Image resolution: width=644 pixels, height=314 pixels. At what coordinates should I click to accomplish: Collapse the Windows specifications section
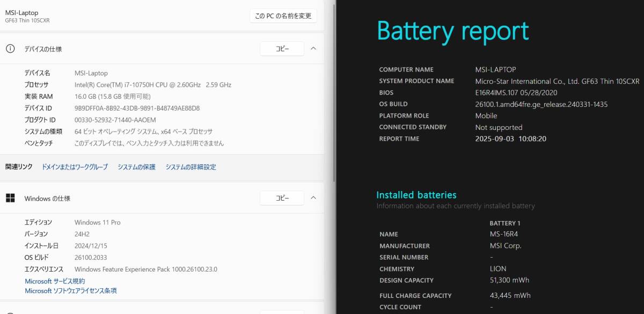tap(313, 198)
